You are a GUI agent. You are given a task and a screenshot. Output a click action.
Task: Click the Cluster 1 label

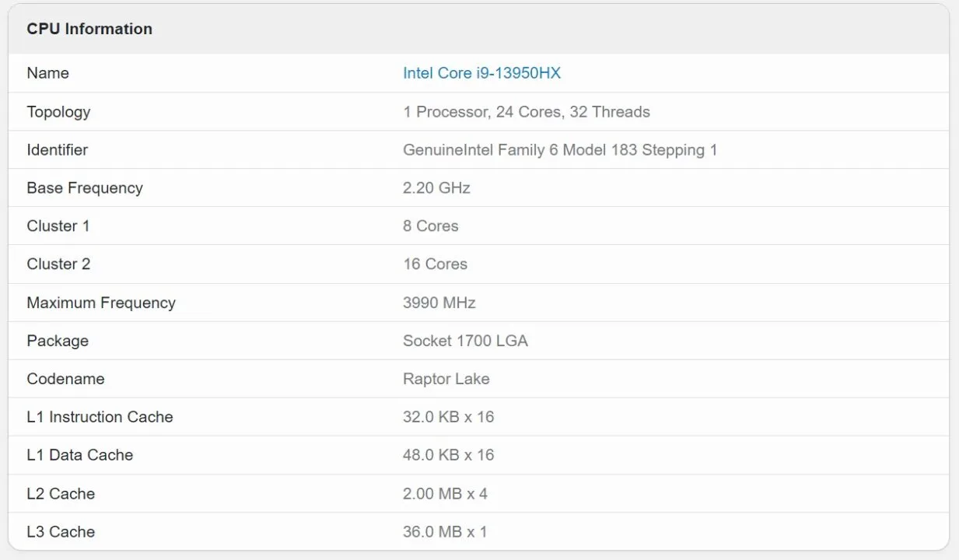(x=58, y=226)
